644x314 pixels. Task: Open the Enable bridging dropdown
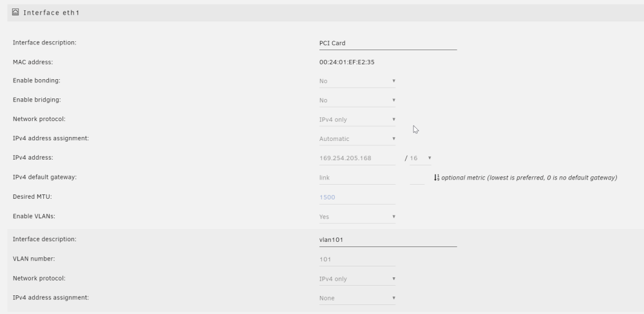(x=357, y=100)
